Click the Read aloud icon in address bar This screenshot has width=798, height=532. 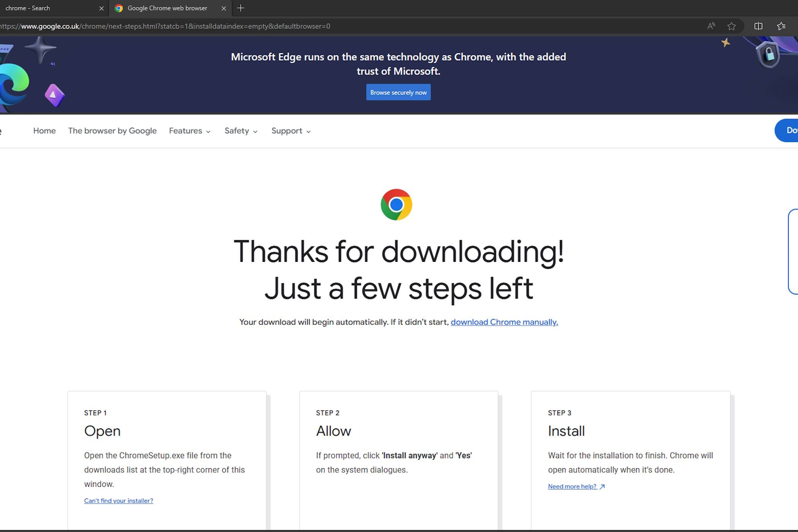pos(711,26)
